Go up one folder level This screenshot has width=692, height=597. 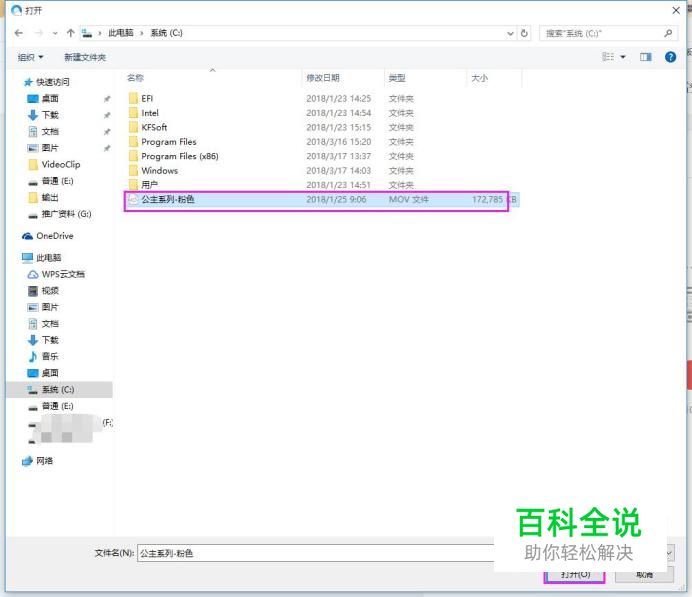[x=71, y=33]
